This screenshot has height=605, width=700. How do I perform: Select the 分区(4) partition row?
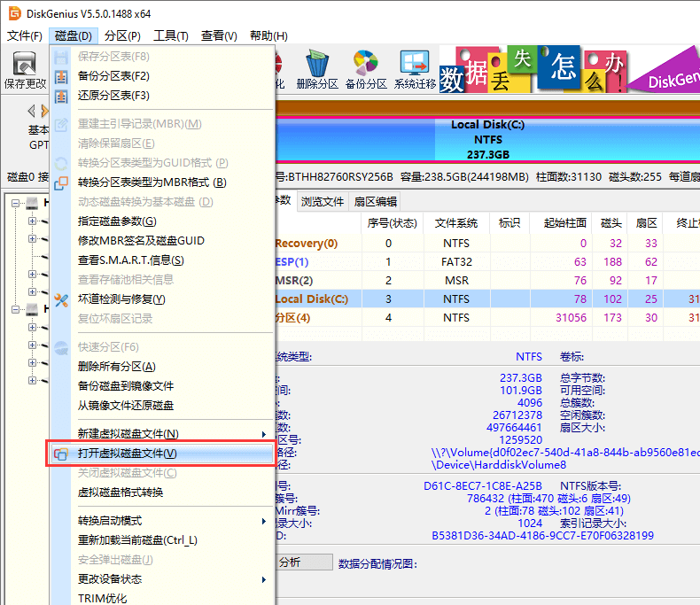(486, 318)
